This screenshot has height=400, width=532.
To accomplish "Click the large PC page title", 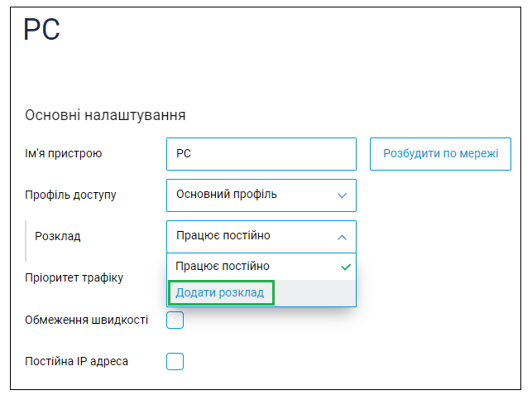I will click(41, 30).
